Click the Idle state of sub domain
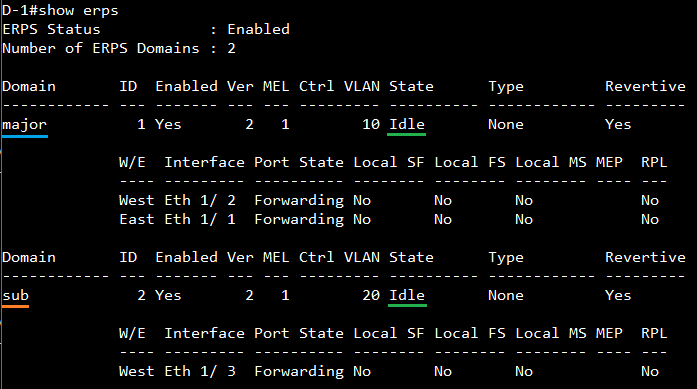This screenshot has height=389, width=697. tap(407, 296)
